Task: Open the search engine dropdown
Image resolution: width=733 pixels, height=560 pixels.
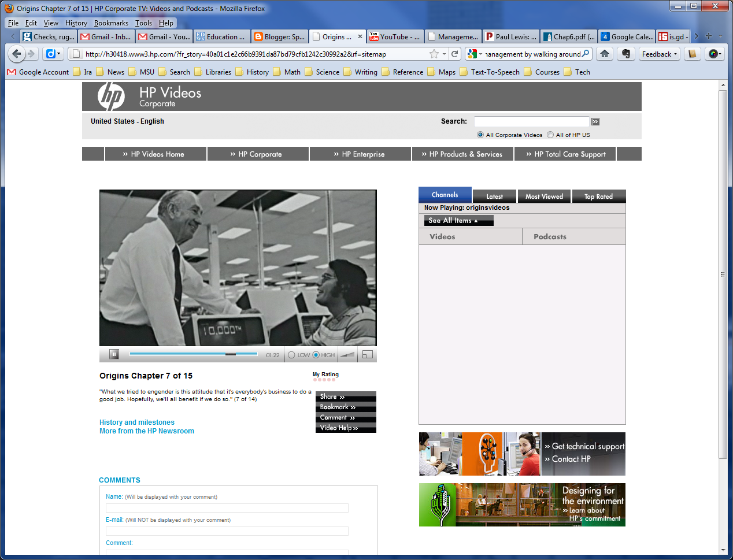Action: 475,54
